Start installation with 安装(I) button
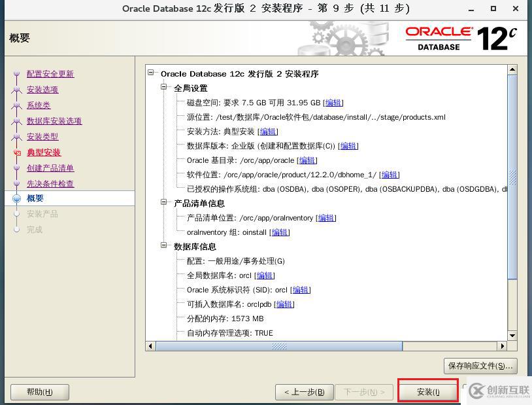532x405 pixels. pyautogui.click(x=428, y=392)
